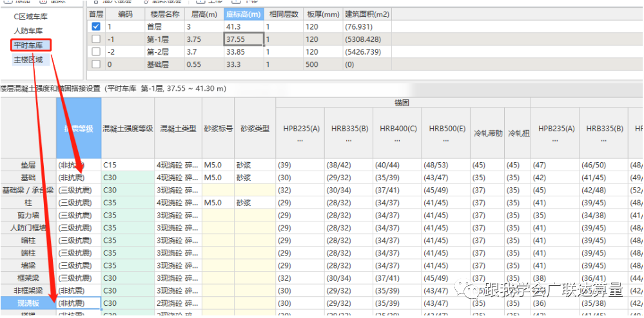Check the 首层 checkbox for 第-1层
The width and height of the screenshot is (644, 318).
[x=96, y=39]
